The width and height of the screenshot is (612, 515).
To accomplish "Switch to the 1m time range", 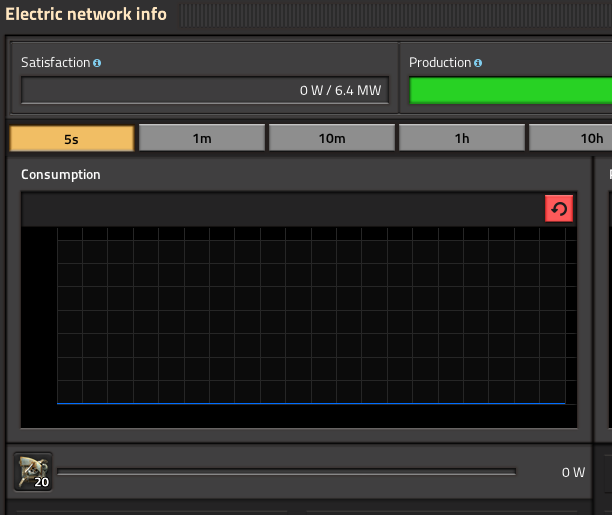I will pyautogui.click(x=202, y=138).
